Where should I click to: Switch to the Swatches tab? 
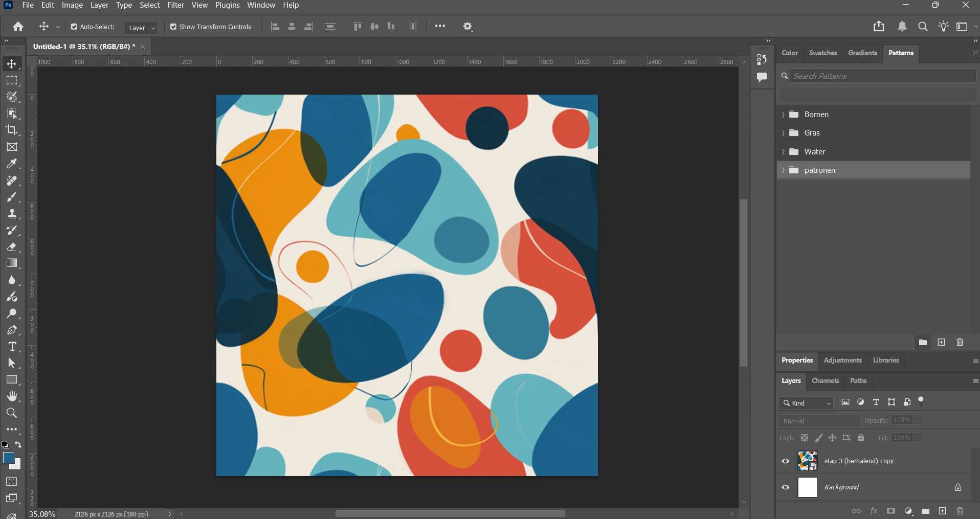[x=823, y=53]
